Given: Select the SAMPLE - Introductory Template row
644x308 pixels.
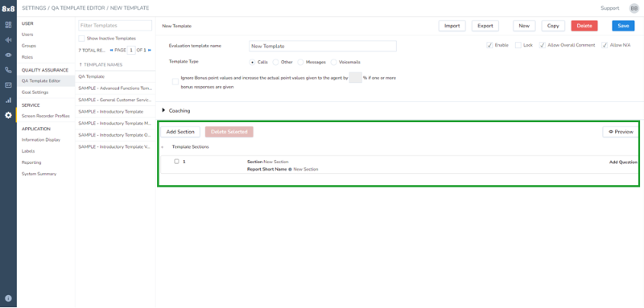Looking at the screenshot, I should [x=115, y=112].
